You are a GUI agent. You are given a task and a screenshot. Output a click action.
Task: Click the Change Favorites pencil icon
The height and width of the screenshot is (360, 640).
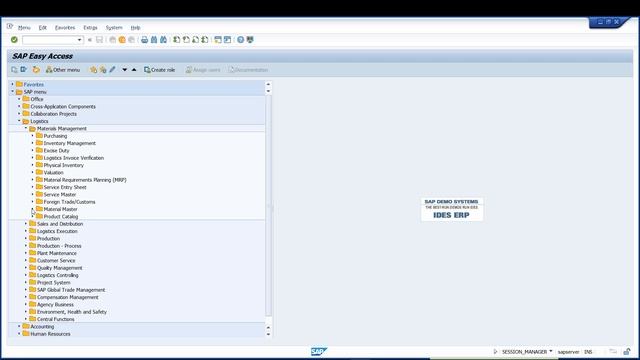(112, 70)
